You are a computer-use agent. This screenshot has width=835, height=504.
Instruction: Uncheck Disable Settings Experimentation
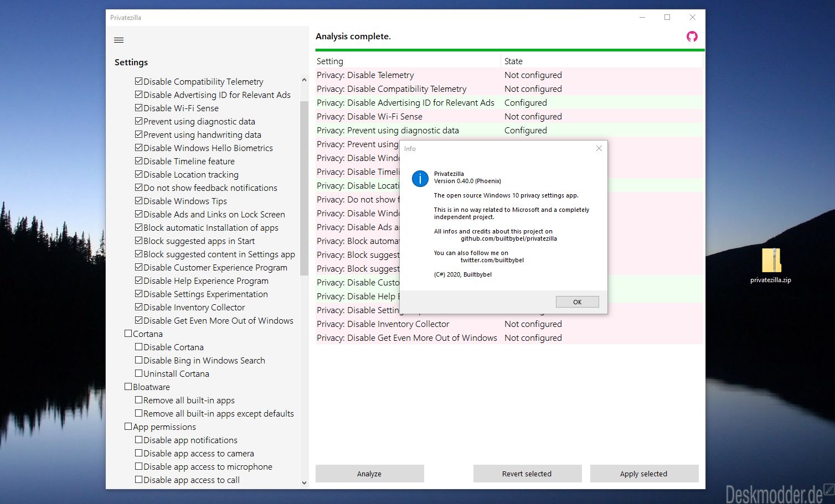(x=139, y=294)
